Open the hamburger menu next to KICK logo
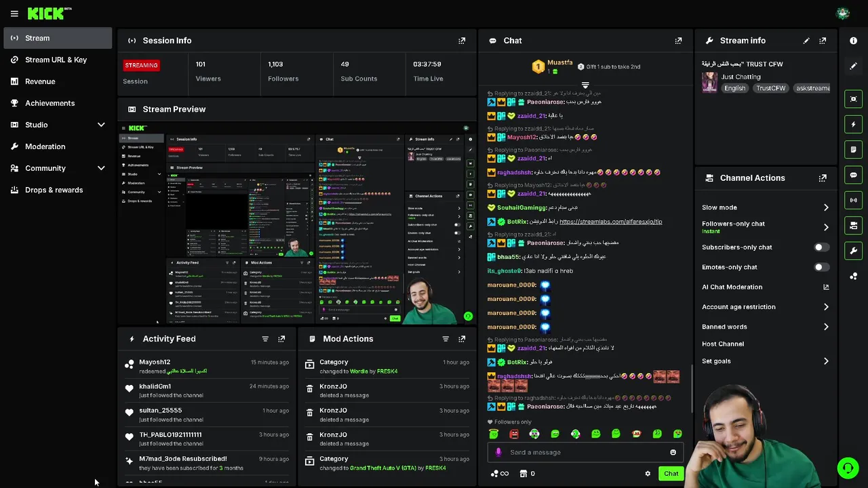This screenshot has width=868, height=488. pyautogui.click(x=14, y=14)
